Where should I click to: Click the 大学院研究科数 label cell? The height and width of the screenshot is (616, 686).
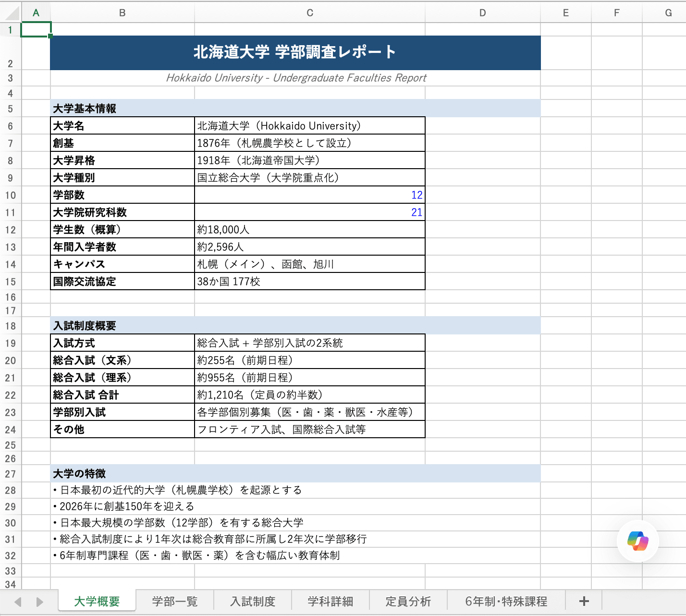pos(122,212)
